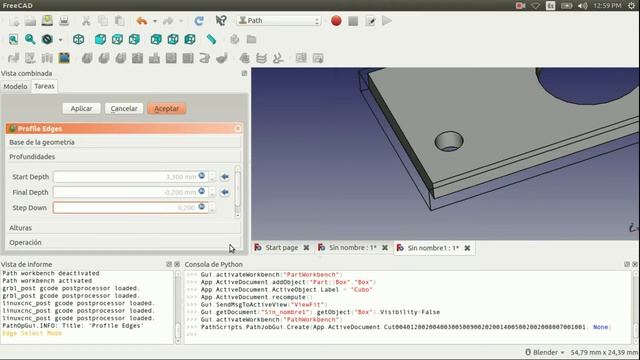
Task: Set Start Depth from selection arrow
Action: coord(224,177)
